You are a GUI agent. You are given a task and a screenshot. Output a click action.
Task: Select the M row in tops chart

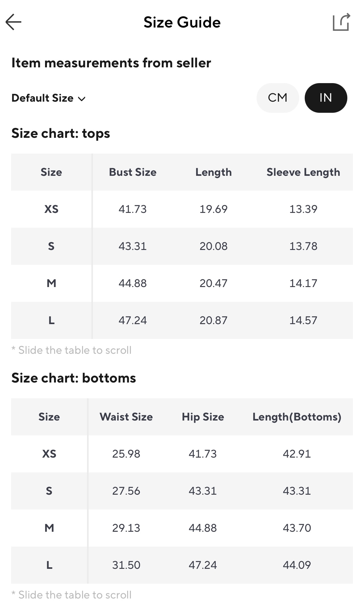(51, 283)
